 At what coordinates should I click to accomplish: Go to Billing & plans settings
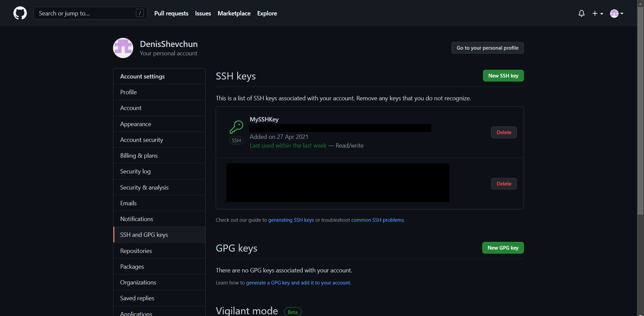(139, 155)
